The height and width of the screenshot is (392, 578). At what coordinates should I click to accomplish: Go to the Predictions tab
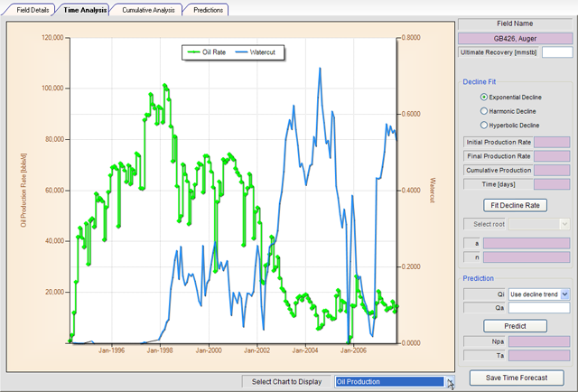[208, 10]
